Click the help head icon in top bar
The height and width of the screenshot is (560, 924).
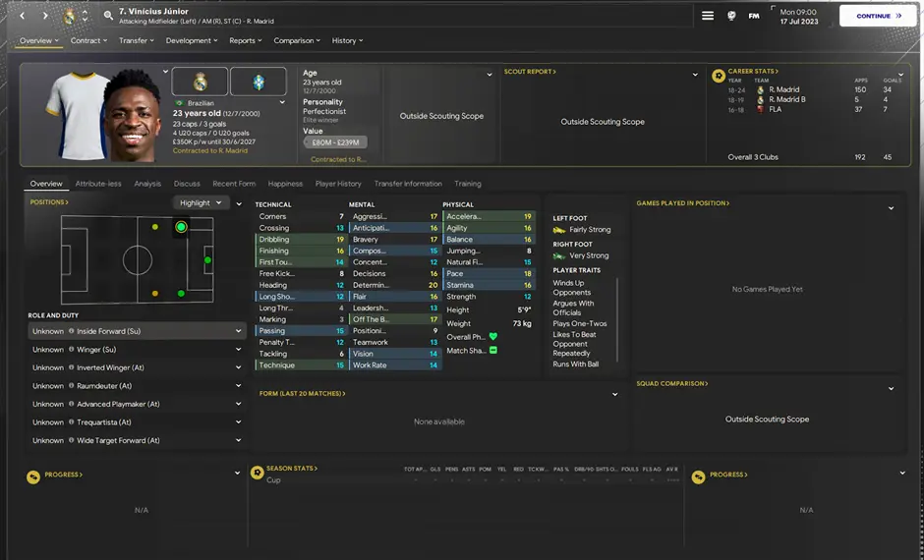[731, 16]
